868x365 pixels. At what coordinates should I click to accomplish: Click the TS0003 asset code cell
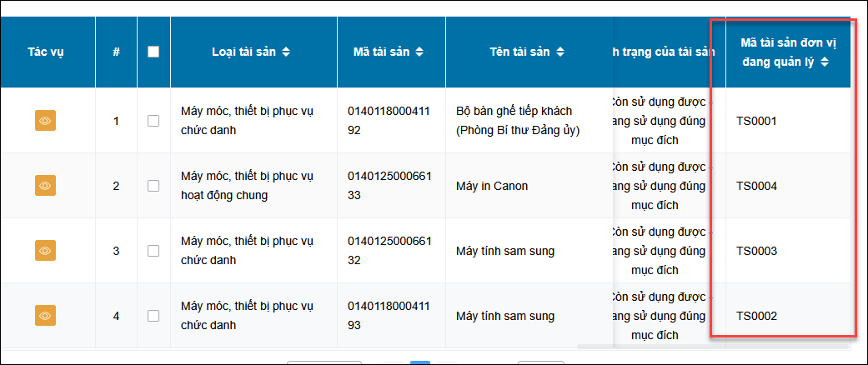(x=756, y=251)
